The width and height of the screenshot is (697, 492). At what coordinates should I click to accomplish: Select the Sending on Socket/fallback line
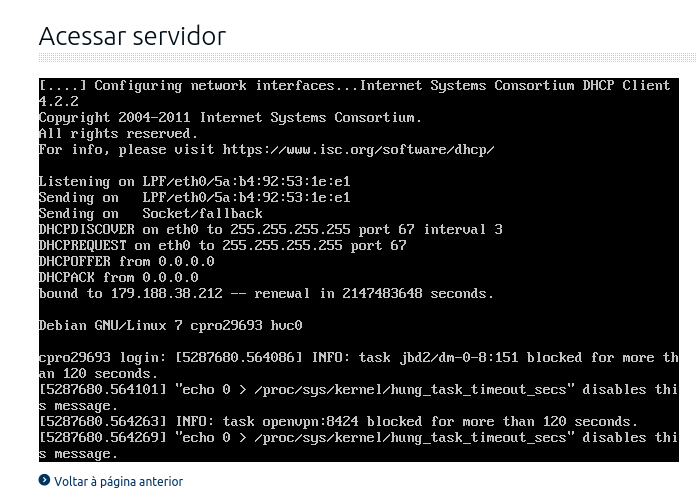tap(151, 213)
